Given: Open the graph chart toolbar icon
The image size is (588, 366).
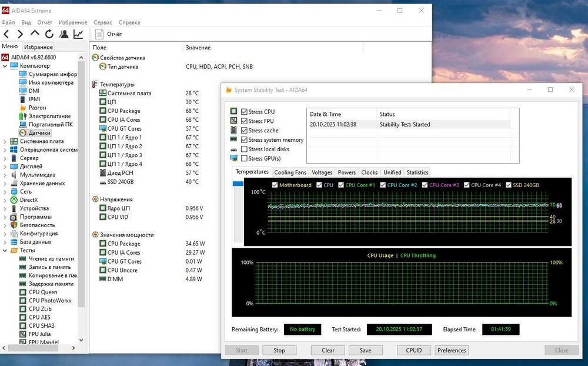Looking at the screenshot, I should click(78, 34).
